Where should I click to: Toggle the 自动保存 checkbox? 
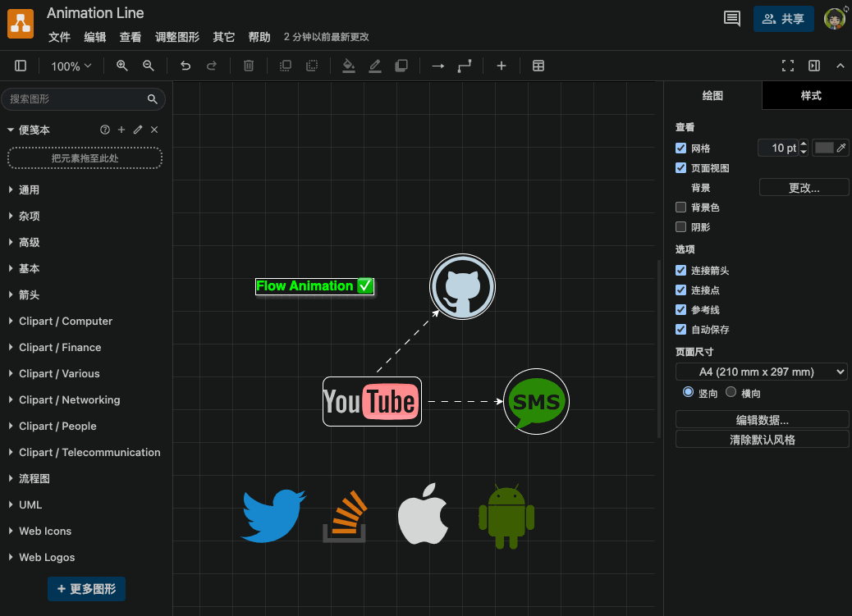(680, 329)
